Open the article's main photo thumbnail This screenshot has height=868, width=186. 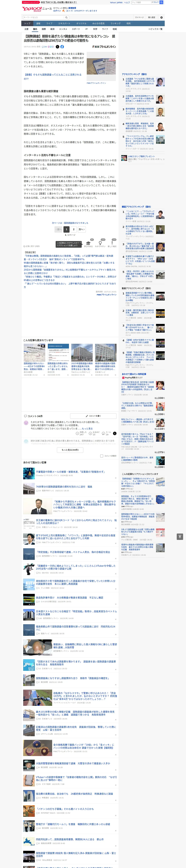coord(101,66)
